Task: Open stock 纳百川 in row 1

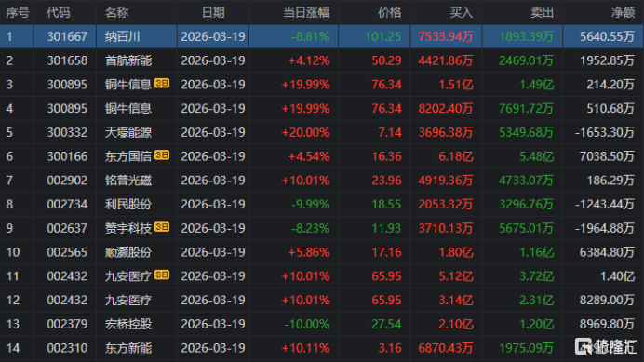Action: click(123, 36)
